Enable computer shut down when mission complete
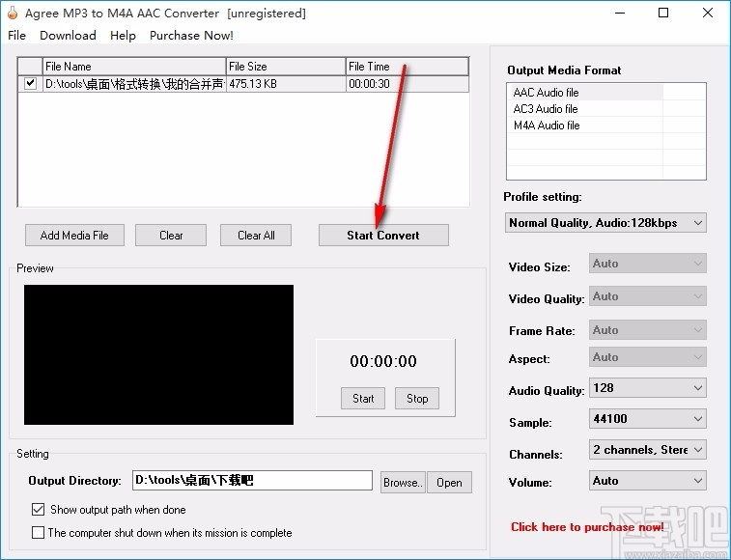Viewport: 731px width, 560px height. tap(39, 532)
